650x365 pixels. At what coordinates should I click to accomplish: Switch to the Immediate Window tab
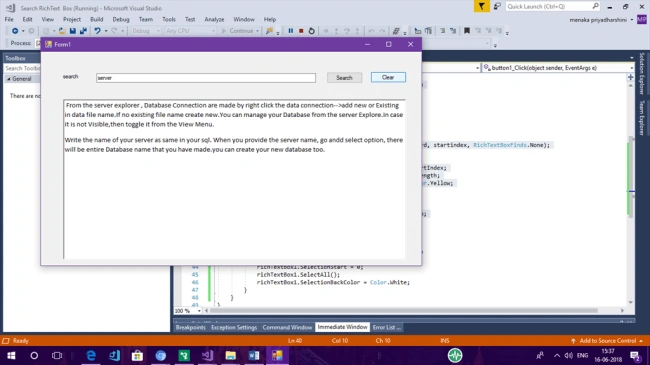click(342, 327)
